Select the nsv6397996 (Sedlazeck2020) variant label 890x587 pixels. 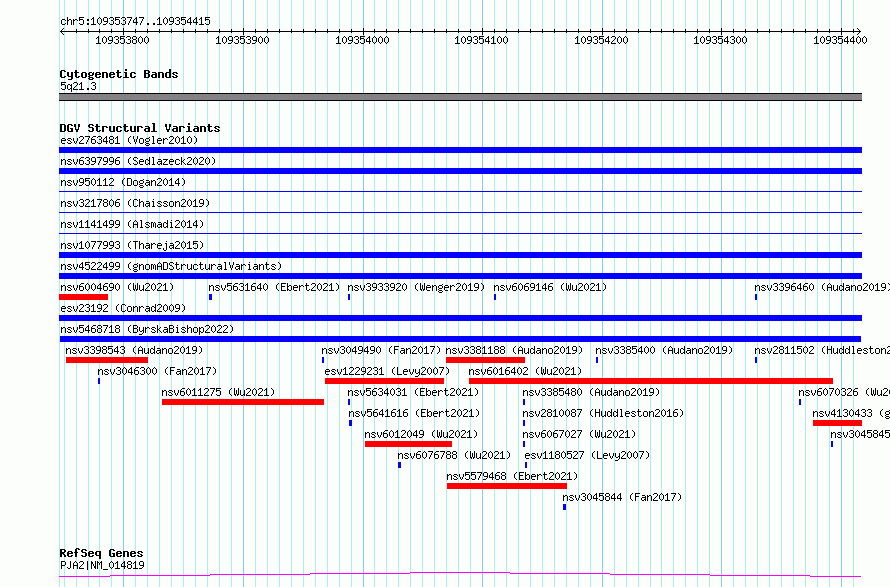(138, 161)
